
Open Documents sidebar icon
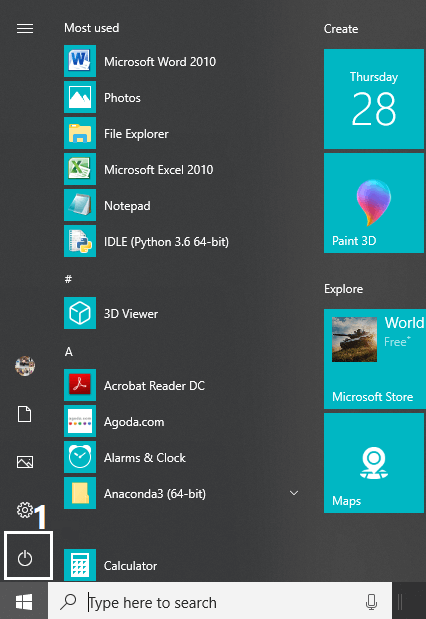[x=25, y=415]
